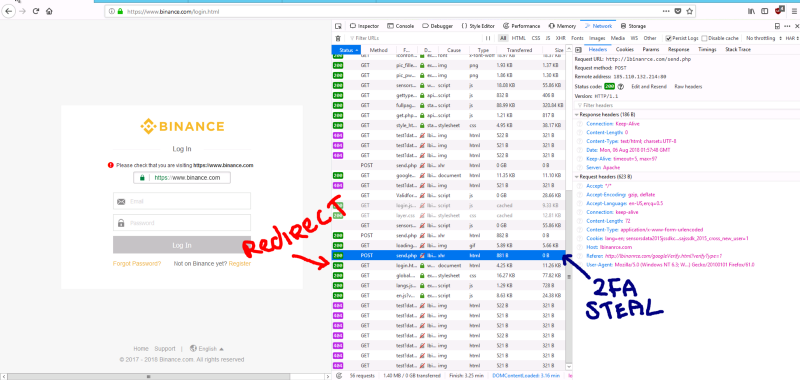Image resolution: width=800 pixels, height=380 pixels.
Task: Collapse request details pane toggle icon
Action: coord(578,50)
